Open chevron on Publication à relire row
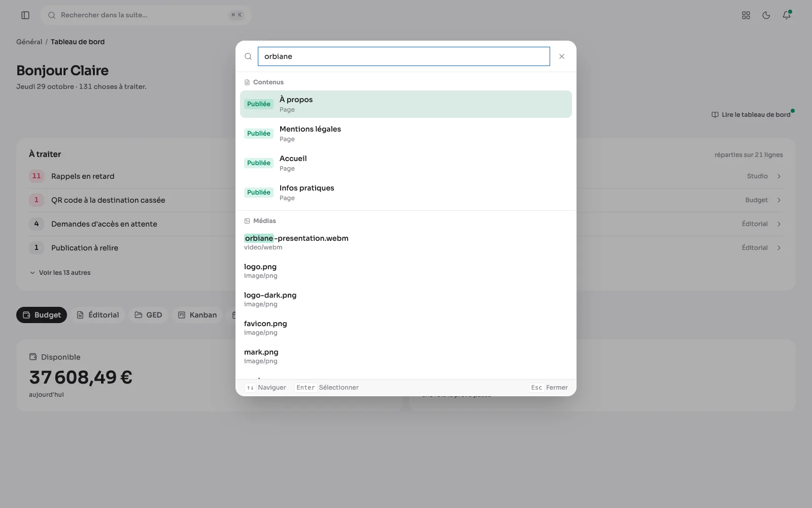The height and width of the screenshot is (508, 812). point(779,248)
